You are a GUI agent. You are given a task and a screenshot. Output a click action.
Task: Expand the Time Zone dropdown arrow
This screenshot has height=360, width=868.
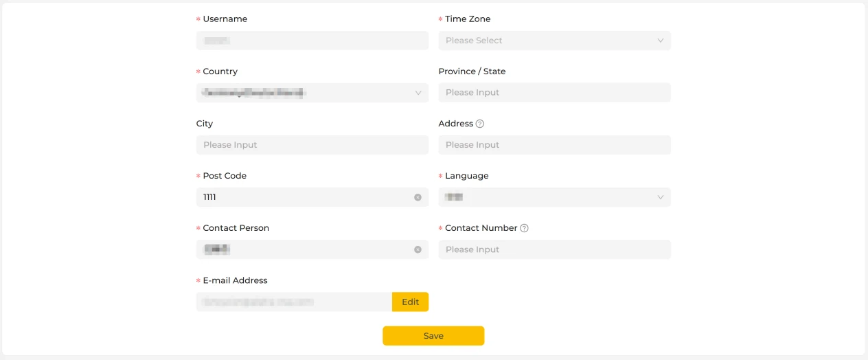point(661,41)
